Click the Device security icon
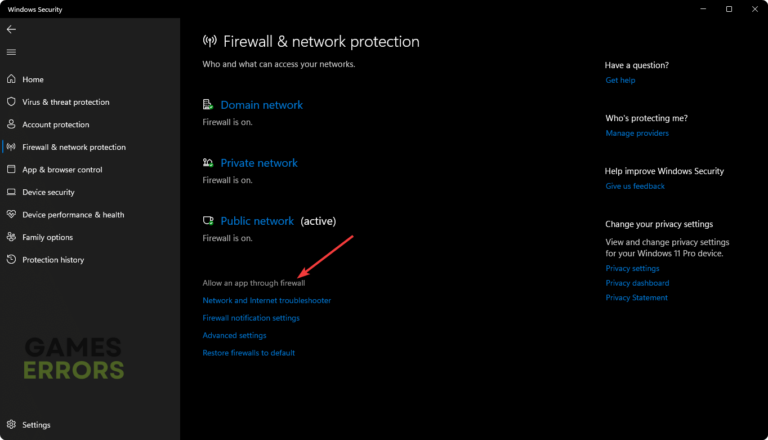The height and width of the screenshot is (440, 768). (12, 192)
